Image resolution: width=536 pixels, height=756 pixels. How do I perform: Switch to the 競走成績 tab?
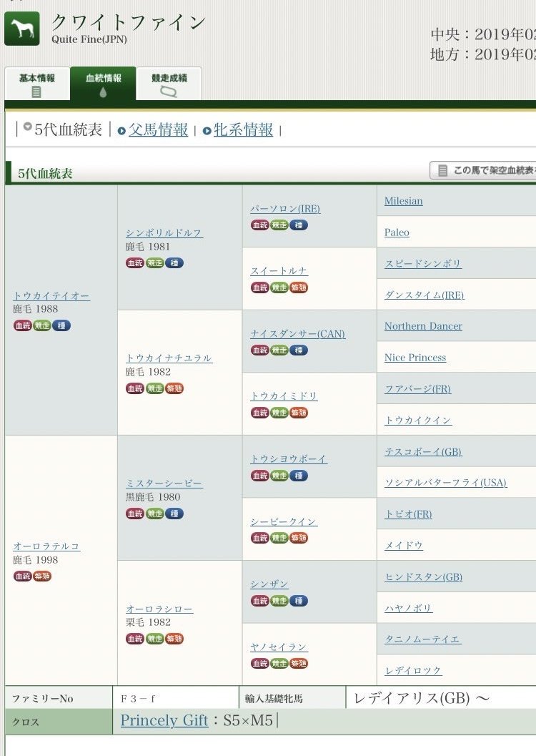(169, 84)
